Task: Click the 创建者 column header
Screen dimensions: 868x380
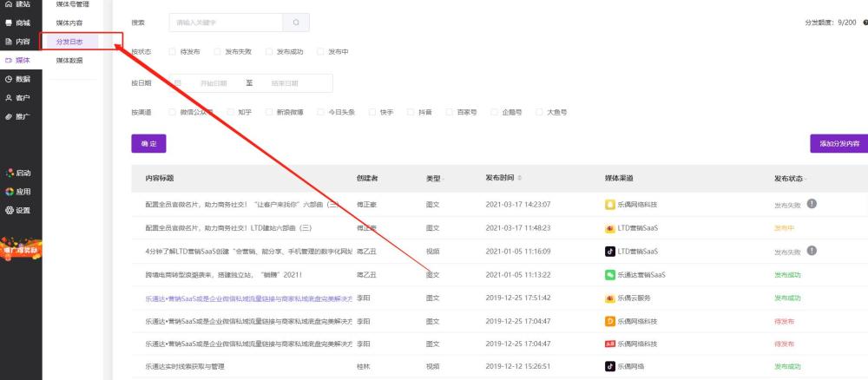Action: (367, 178)
